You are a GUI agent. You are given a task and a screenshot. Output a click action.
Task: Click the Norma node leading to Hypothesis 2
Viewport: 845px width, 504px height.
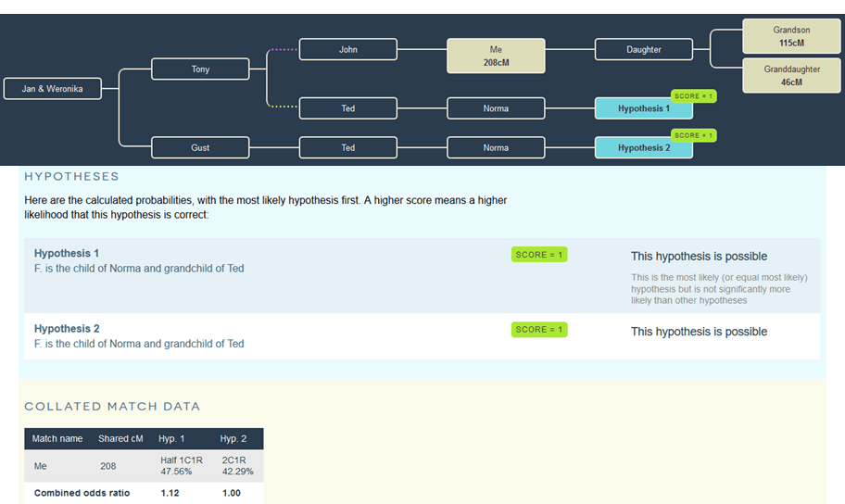pyautogui.click(x=496, y=147)
